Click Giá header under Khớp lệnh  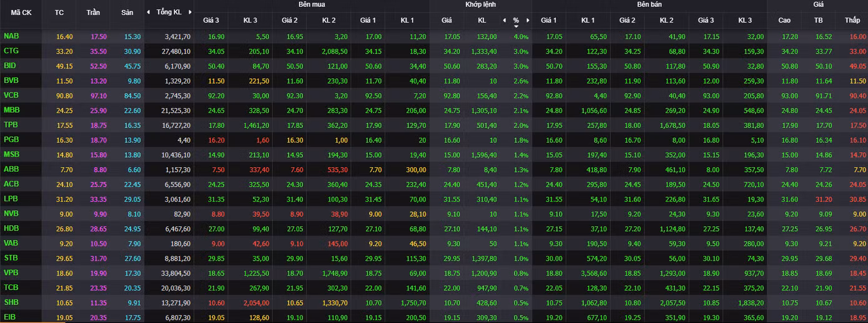pyautogui.click(x=446, y=20)
